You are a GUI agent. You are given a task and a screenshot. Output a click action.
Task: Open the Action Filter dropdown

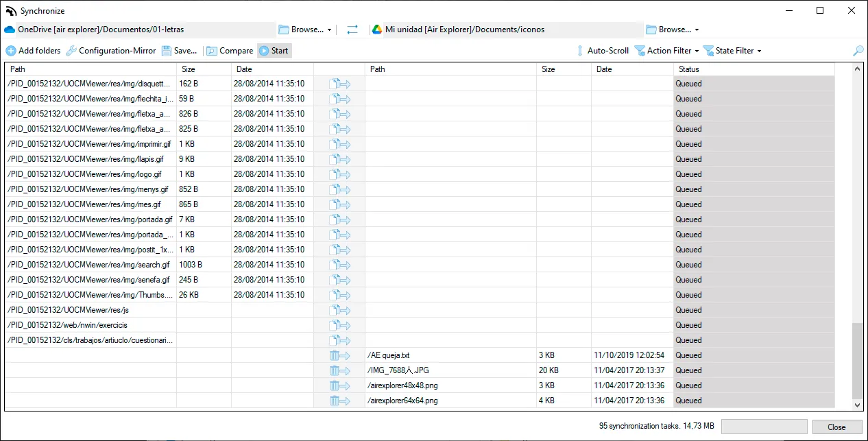pos(666,51)
